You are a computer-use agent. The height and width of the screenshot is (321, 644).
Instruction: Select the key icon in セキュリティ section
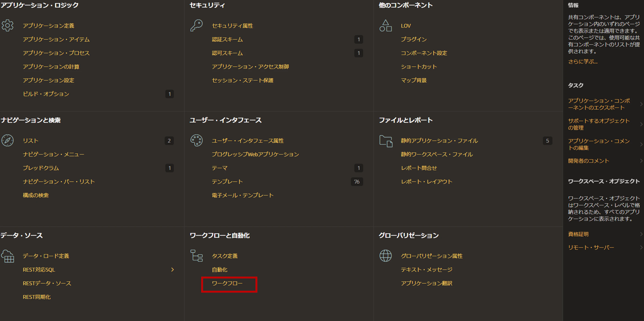coord(197,25)
